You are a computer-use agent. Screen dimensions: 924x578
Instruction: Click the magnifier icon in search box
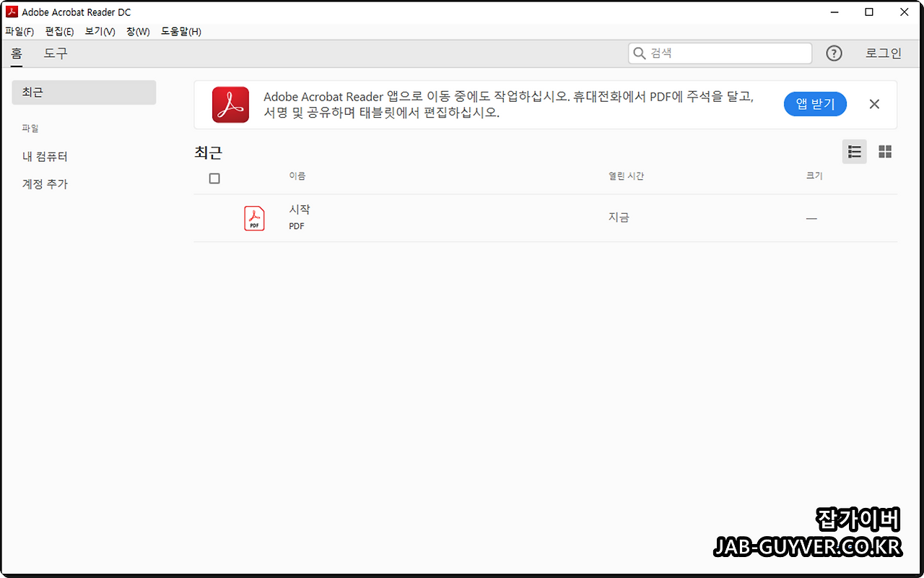639,53
